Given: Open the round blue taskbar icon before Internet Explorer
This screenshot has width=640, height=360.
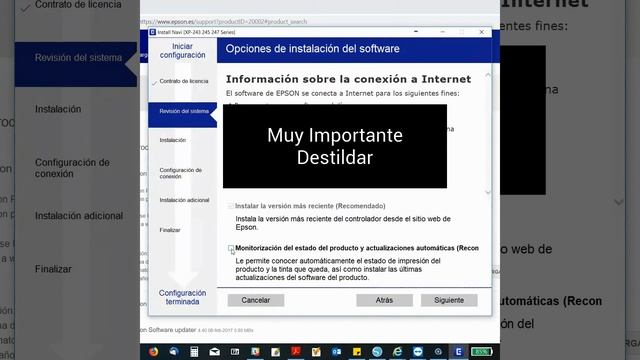Looking at the screenshot, I should point(377,351).
